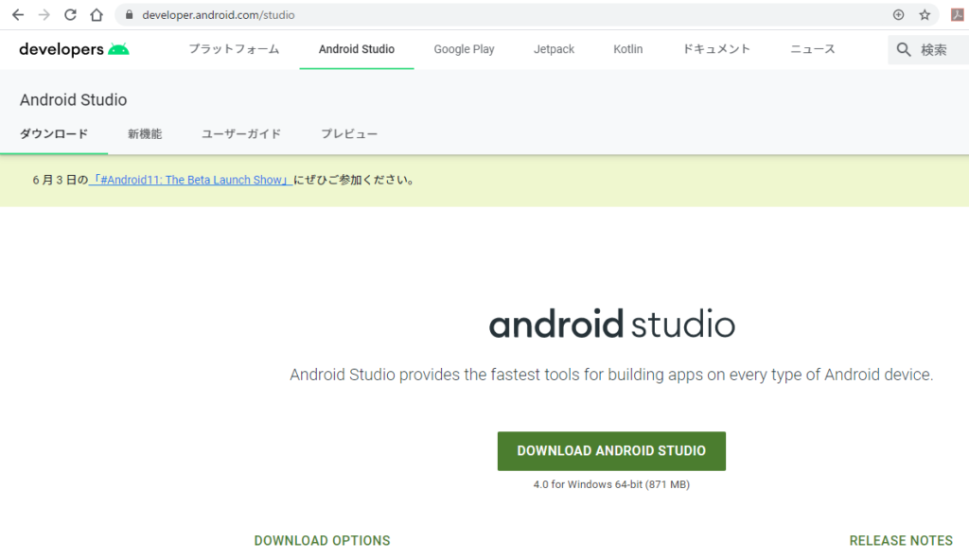Open the Google Play nav tab

tap(464, 49)
